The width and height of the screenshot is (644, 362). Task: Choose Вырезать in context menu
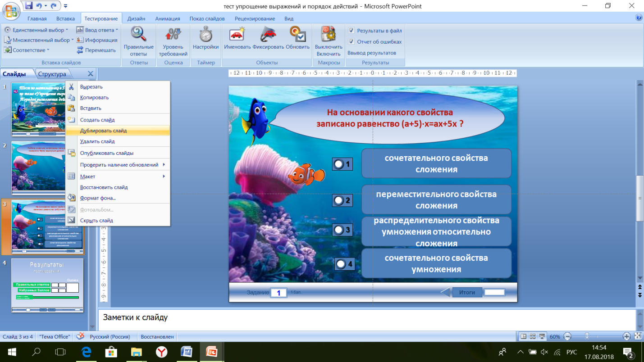[x=118, y=86]
